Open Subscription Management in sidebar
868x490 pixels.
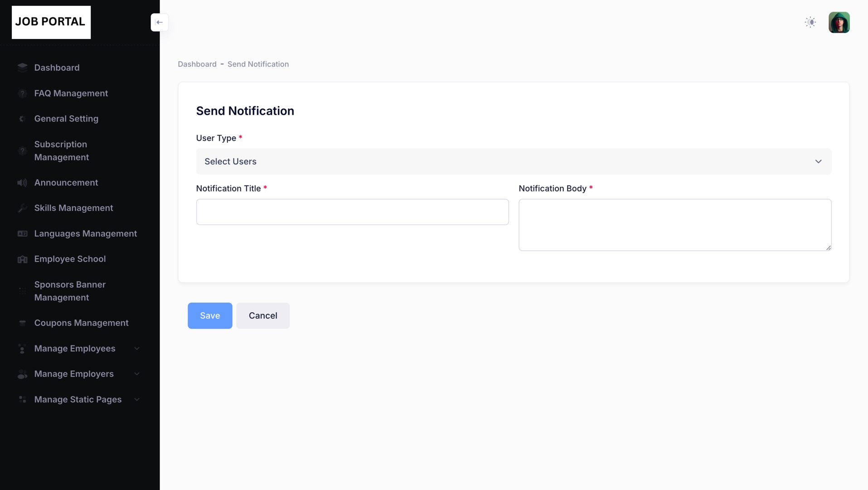pos(61,151)
